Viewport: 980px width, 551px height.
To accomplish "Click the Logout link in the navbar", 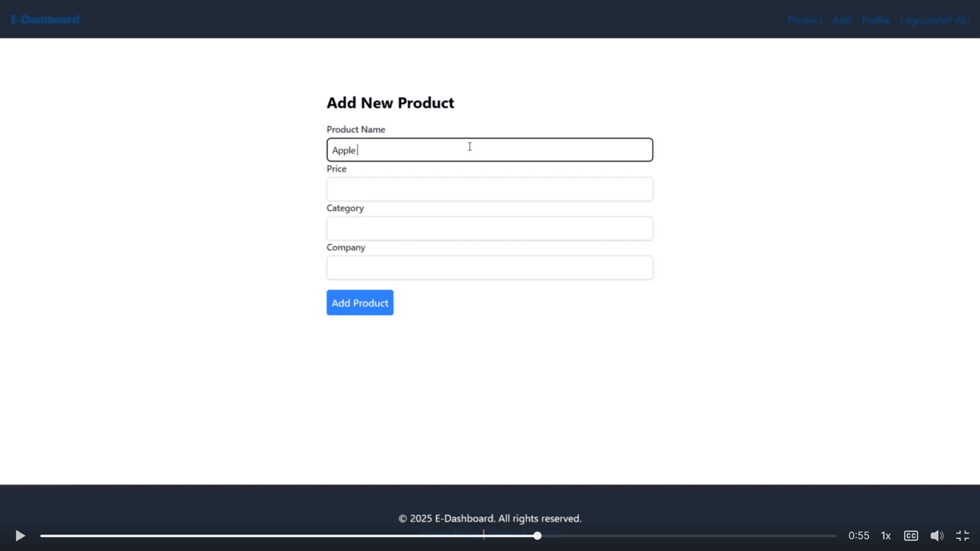I will coord(935,20).
